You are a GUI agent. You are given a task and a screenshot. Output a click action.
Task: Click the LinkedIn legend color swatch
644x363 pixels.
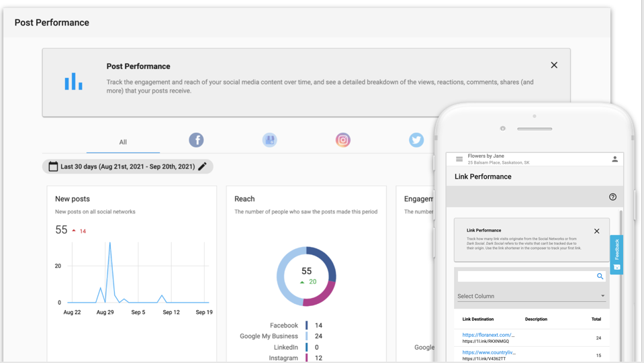tap(306, 347)
